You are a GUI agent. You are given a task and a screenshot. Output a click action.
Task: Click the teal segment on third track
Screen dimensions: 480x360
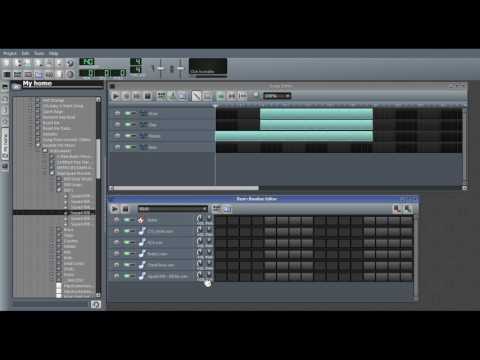[294, 136]
